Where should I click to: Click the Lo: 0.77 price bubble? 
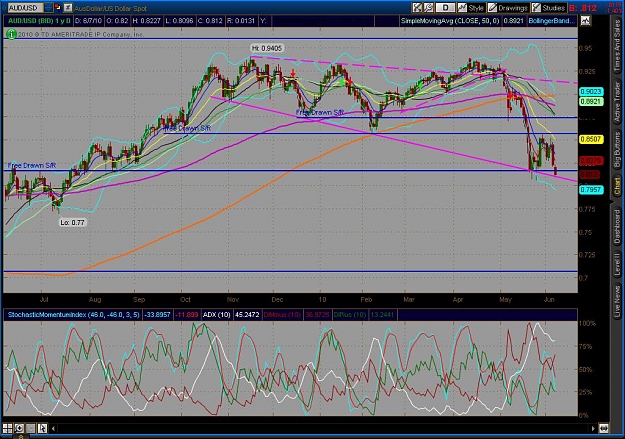point(72,222)
